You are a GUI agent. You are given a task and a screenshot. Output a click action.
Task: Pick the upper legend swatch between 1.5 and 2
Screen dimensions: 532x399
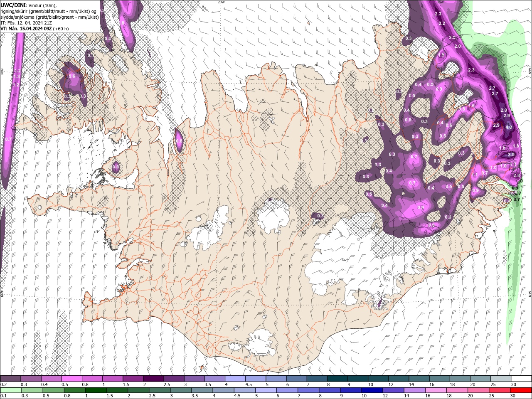point(133,379)
